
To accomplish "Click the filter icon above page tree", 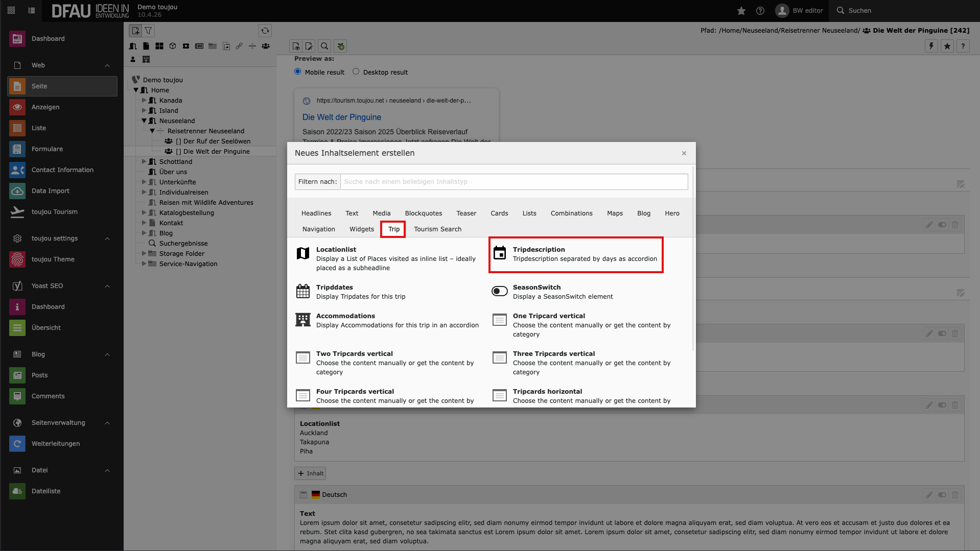I will [148, 31].
